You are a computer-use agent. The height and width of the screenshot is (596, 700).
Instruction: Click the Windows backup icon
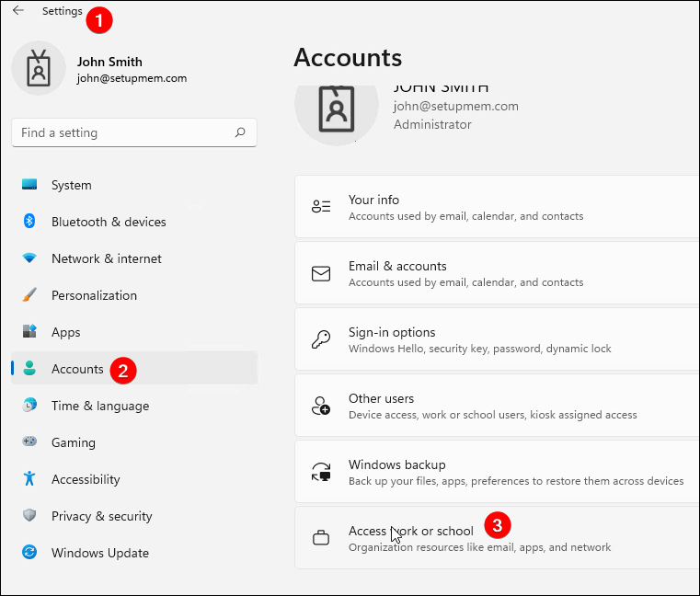321,472
